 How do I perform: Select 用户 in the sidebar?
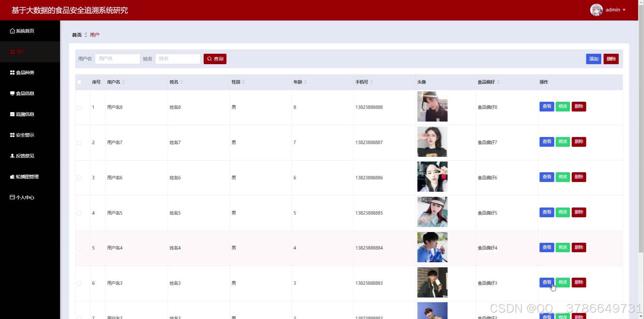[30, 52]
